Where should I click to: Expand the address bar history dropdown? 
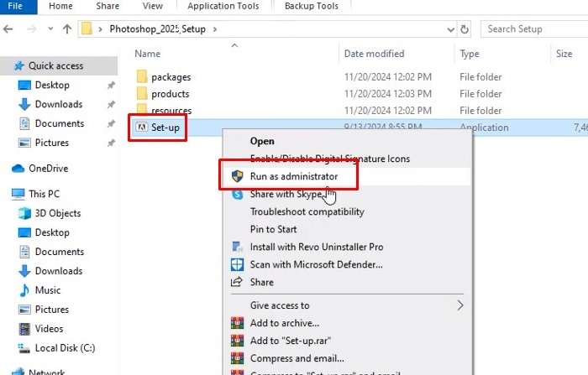(450, 29)
